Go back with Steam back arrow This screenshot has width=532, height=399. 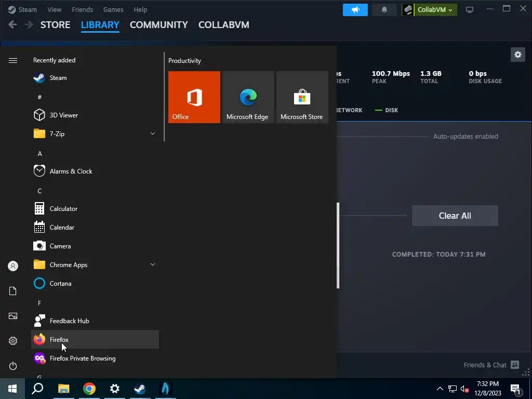click(12, 24)
